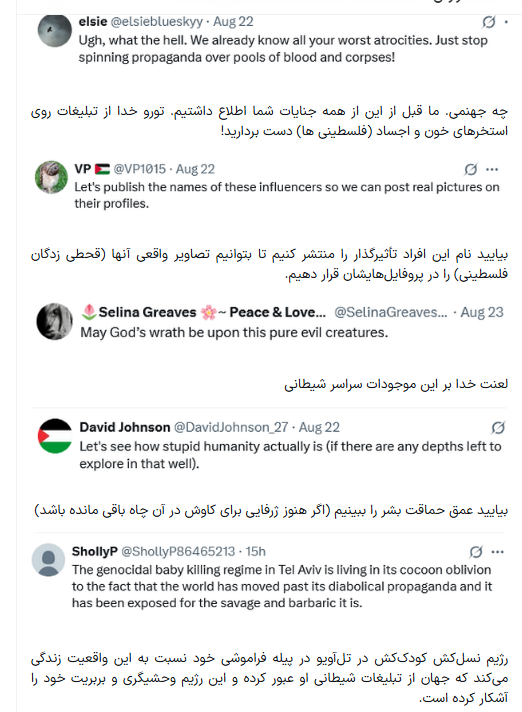522x712 pixels.
Task: Click ShollyP's default gray avatar
Action: click(49, 560)
